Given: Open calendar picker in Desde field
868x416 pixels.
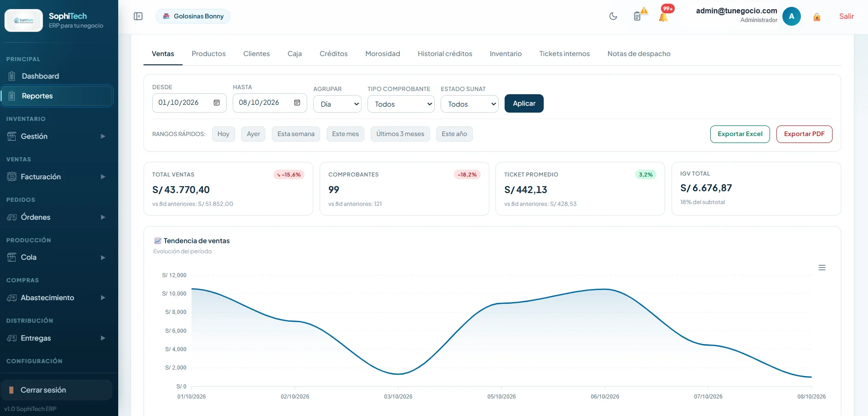Looking at the screenshot, I should [217, 103].
